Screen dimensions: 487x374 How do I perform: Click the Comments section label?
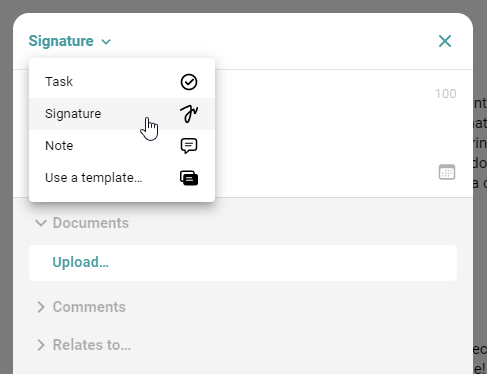click(x=89, y=307)
